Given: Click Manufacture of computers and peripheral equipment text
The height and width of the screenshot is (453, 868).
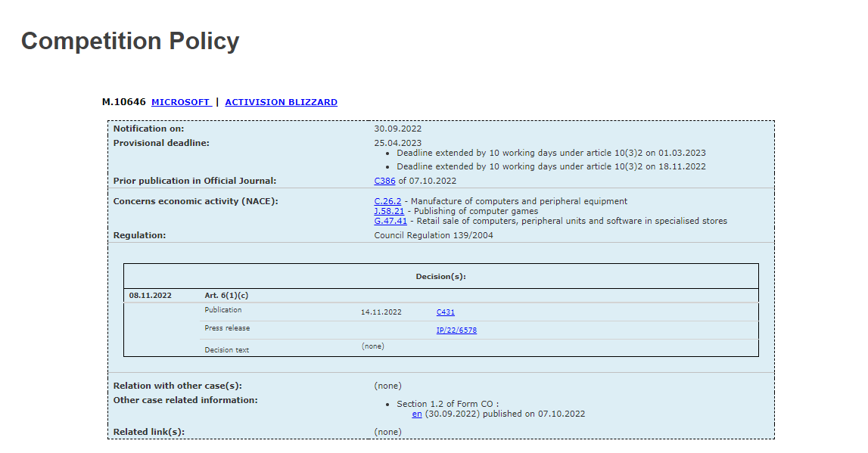Looking at the screenshot, I should click(x=519, y=201).
